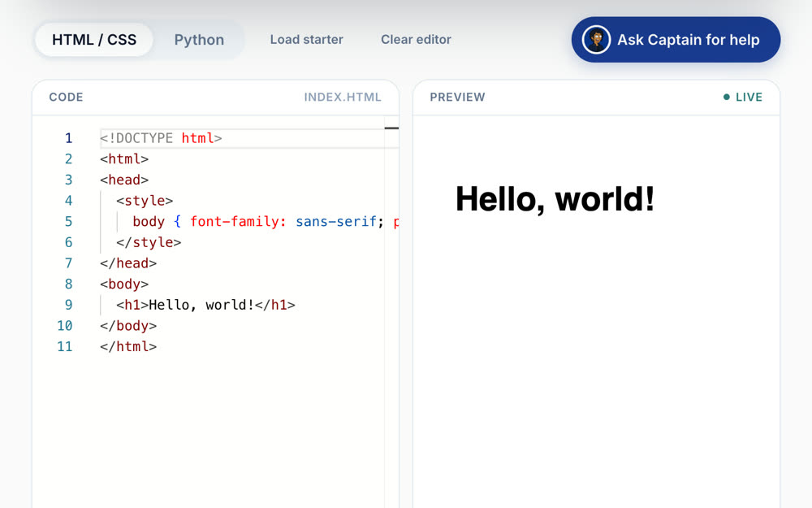Click line number 11 in the gutter
Viewport: 812px width, 508px height.
[x=65, y=346]
